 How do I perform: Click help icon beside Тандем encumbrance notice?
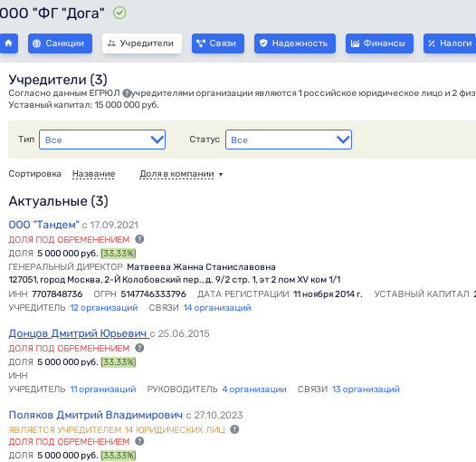click(x=139, y=239)
